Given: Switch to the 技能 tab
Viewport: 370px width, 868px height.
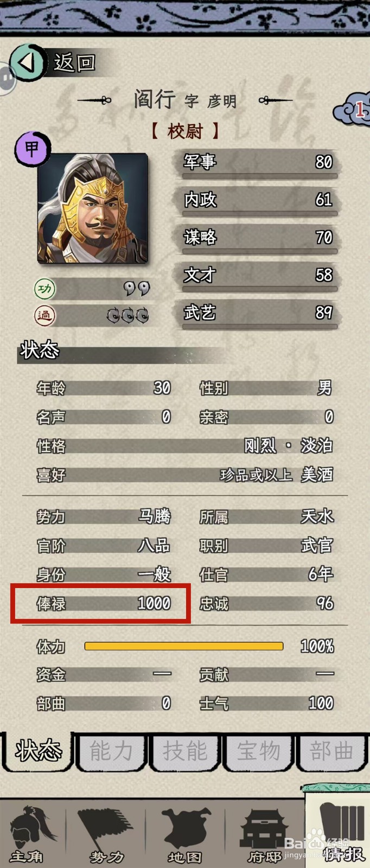Looking at the screenshot, I should (x=185, y=751).
